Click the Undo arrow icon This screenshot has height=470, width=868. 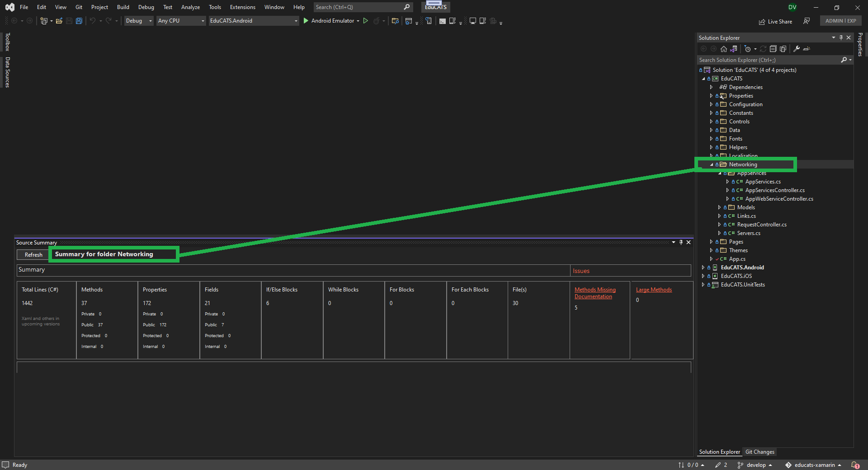[93, 21]
